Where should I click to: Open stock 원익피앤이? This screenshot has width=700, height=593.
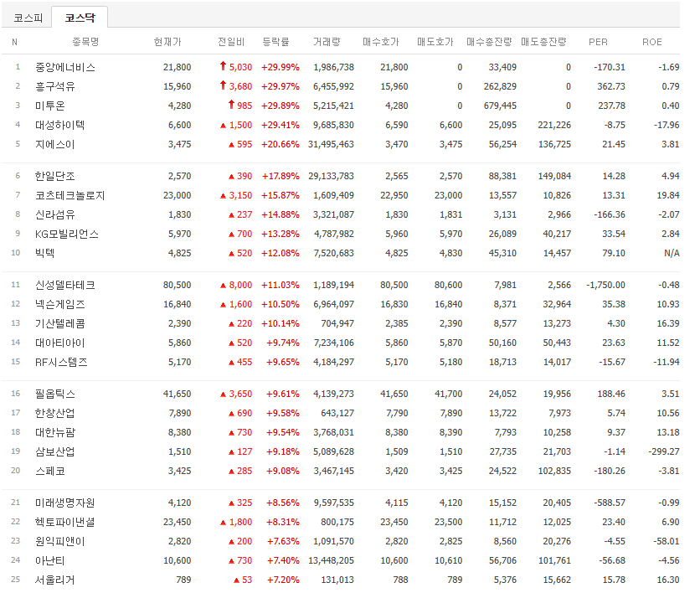pos(60,542)
